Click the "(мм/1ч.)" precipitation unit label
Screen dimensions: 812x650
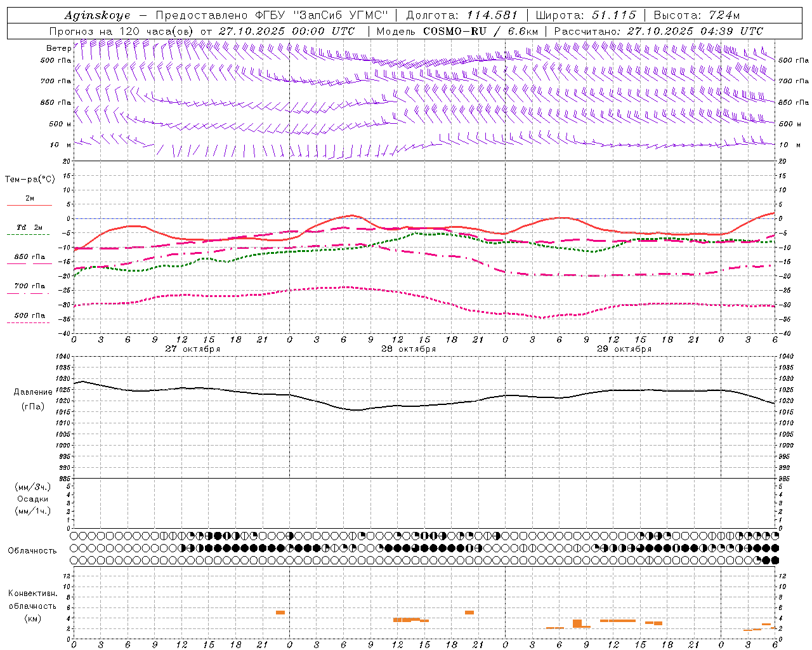tap(33, 511)
